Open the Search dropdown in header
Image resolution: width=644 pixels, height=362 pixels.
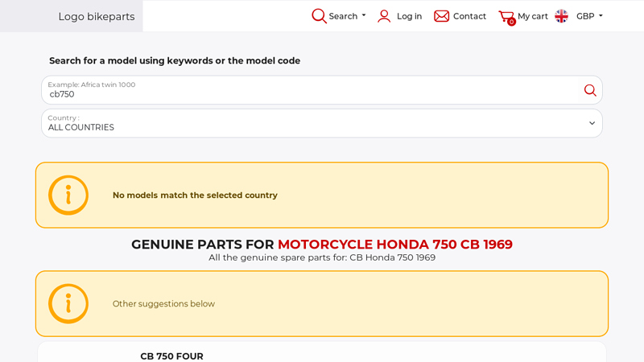[x=347, y=16]
